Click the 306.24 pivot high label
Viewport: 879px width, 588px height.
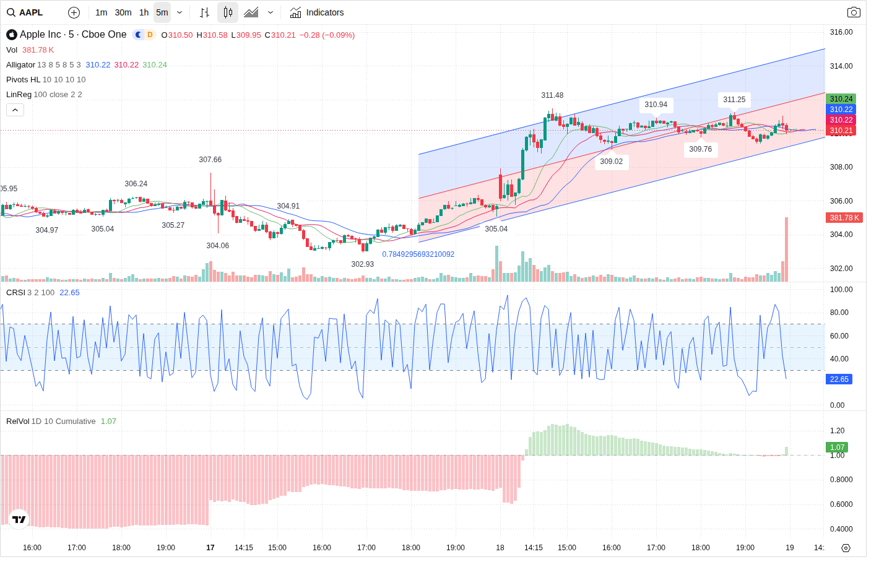[136, 184]
